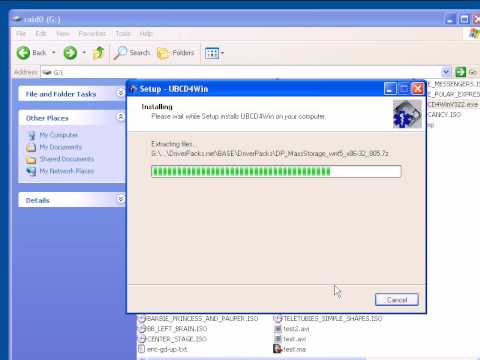Click the video icon of test2.avi
Screen dimensions: 480x360
tap(278, 329)
